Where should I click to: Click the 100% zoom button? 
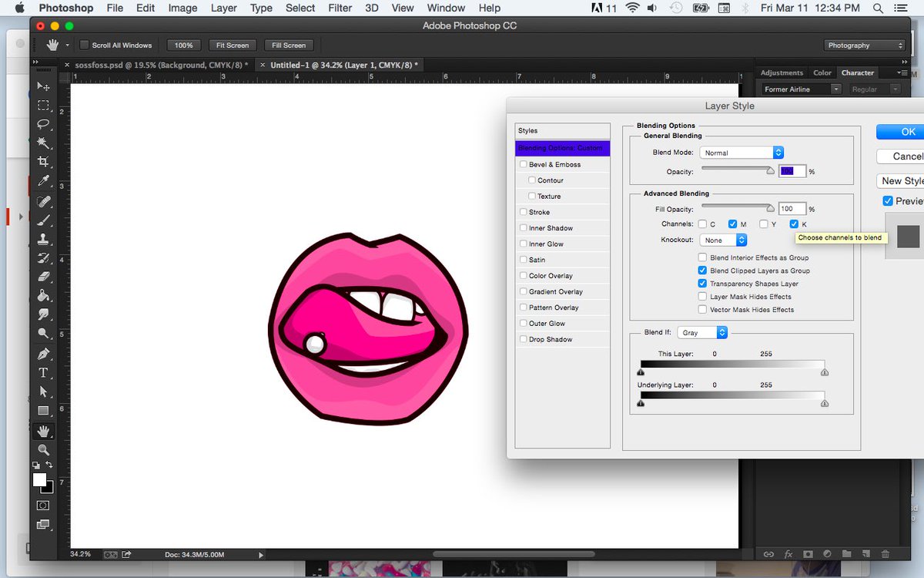click(x=183, y=45)
